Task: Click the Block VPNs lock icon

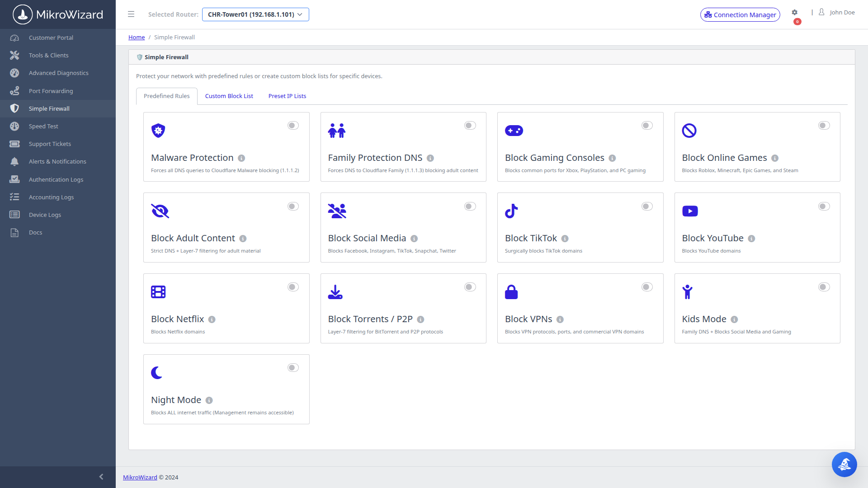Action: 511,292
